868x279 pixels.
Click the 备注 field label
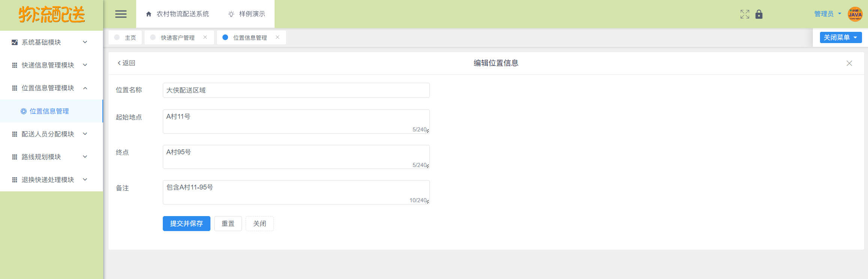pos(122,188)
